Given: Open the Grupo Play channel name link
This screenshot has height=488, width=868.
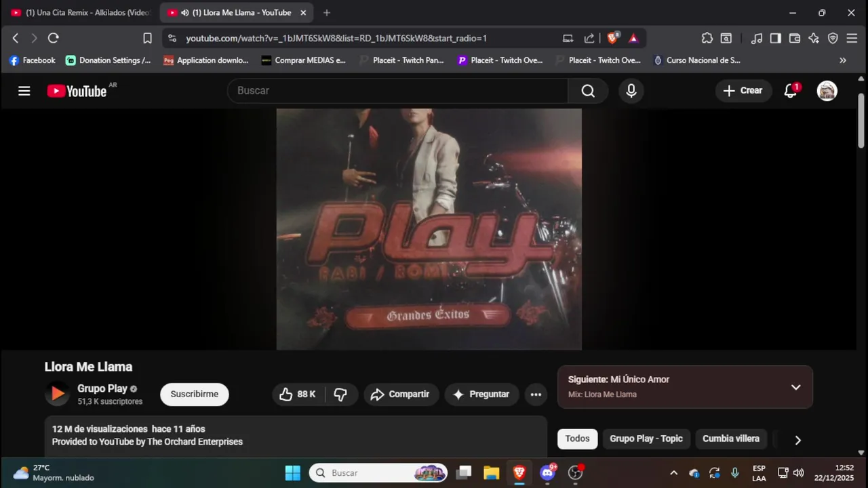Looking at the screenshot, I should click(102, 388).
